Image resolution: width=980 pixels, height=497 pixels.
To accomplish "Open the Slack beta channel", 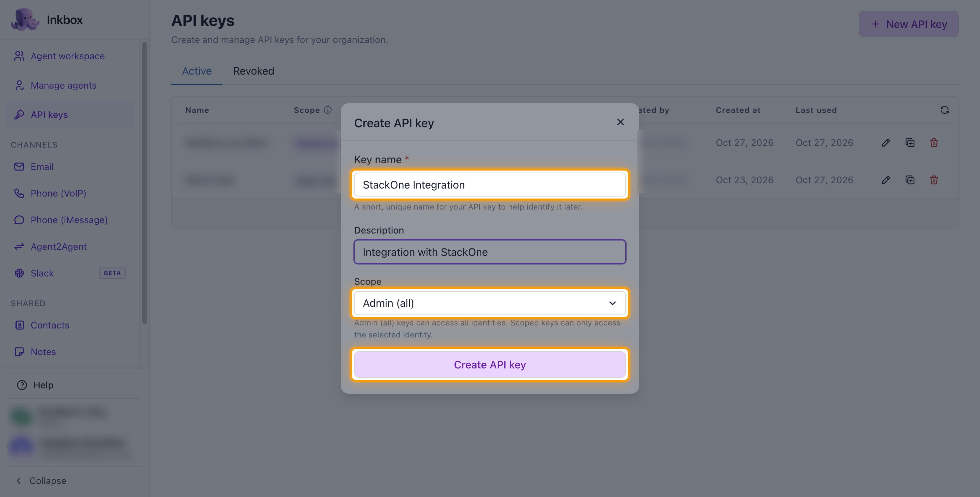I will pos(70,273).
